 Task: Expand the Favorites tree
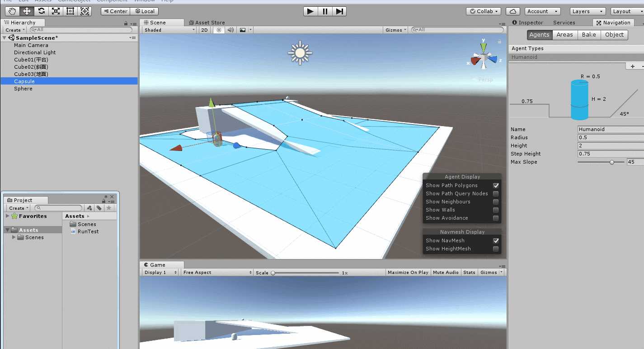tap(7, 216)
